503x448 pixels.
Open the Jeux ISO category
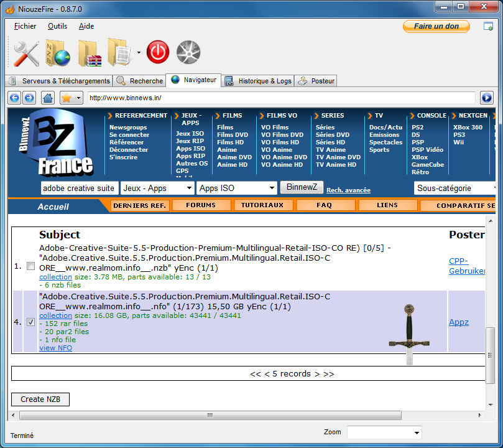[190, 134]
